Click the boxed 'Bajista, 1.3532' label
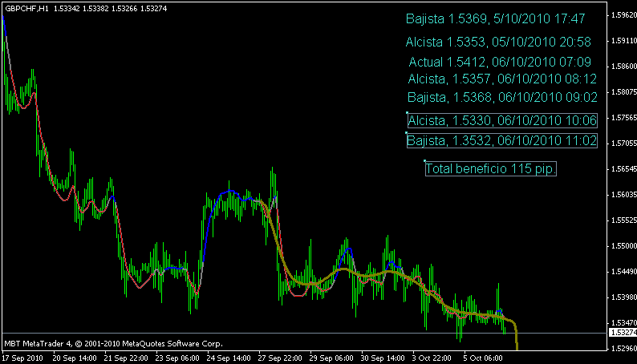Viewport: 637px width, 364px height. click(x=502, y=141)
